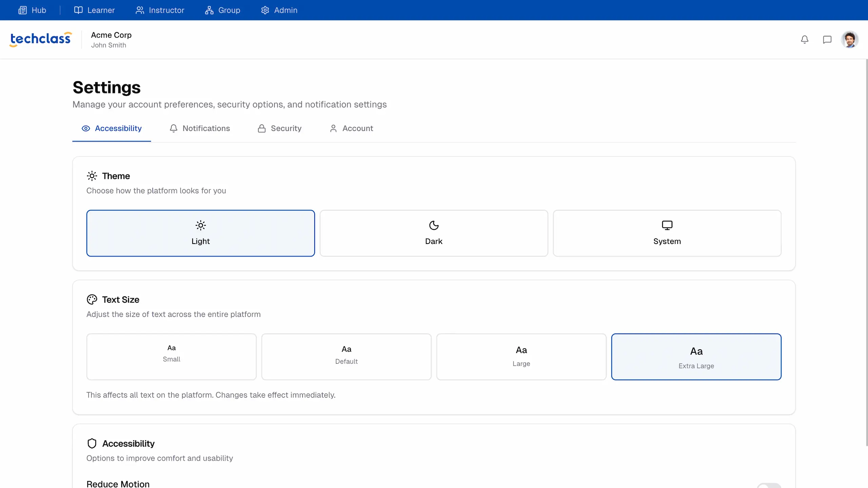Click the techclass logo

click(x=41, y=39)
